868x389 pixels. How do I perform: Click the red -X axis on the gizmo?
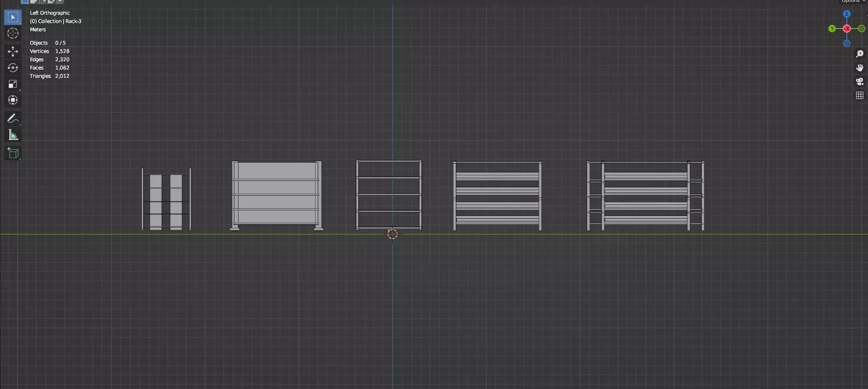(846, 29)
